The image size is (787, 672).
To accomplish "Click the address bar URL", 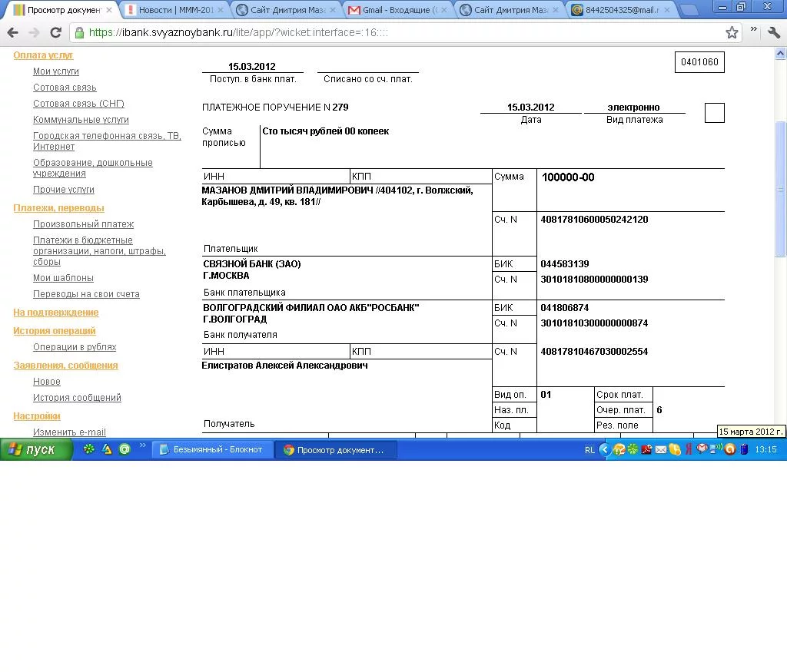I will 238,32.
